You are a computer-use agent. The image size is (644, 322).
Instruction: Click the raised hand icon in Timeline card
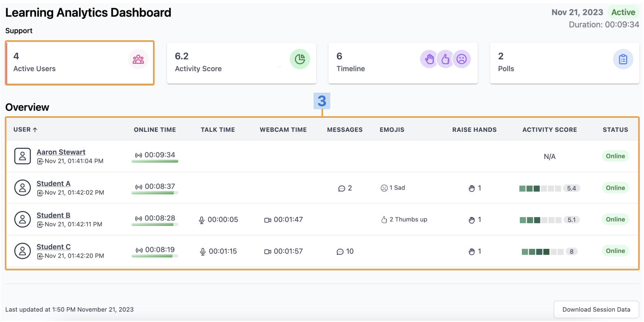click(x=429, y=60)
